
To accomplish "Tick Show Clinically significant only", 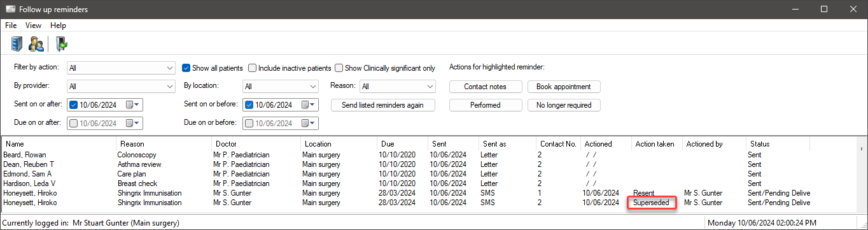I will [339, 68].
